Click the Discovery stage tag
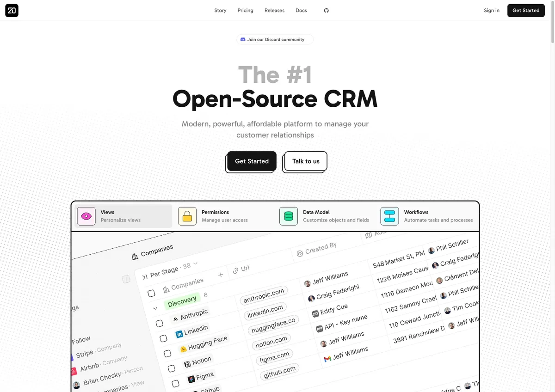The width and height of the screenshot is (555, 392). [x=182, y=301]
